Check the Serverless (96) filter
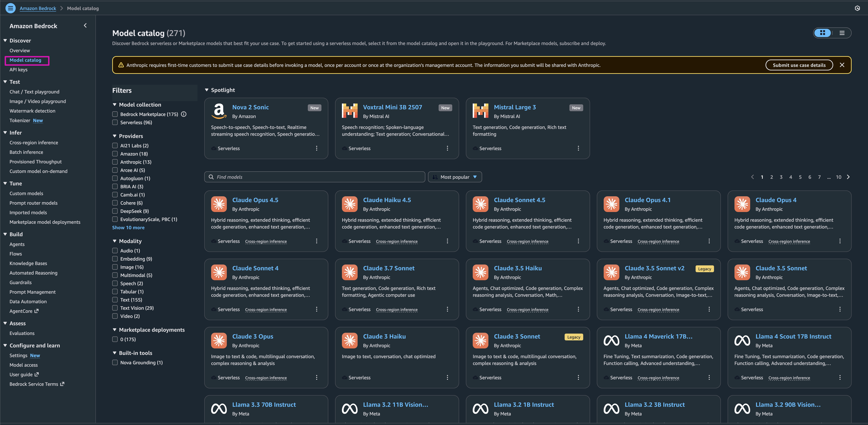Screen dimensions: 868x425 (x=115, y=122)
